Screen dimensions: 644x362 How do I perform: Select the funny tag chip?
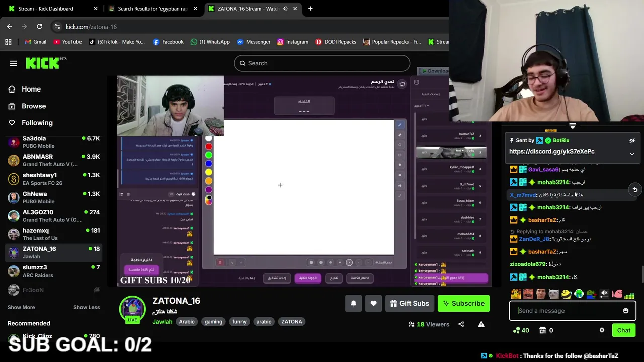coord(239,322)
